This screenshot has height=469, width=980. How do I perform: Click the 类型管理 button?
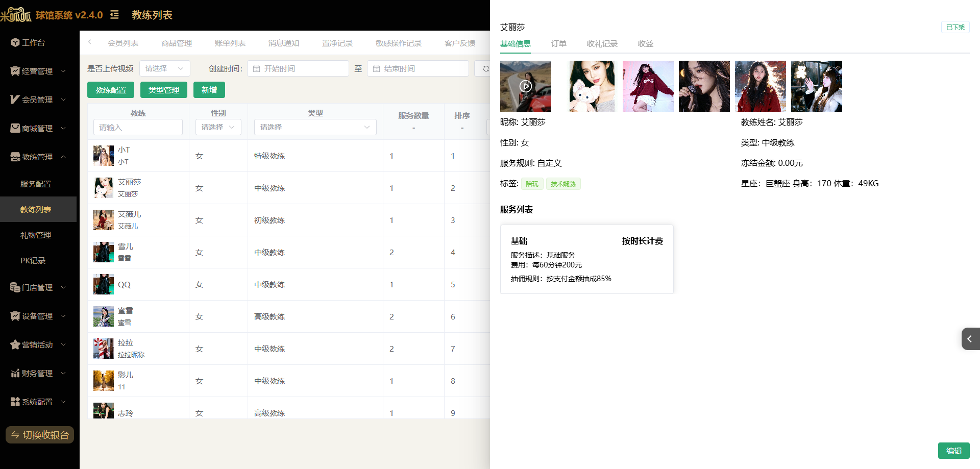164,90
